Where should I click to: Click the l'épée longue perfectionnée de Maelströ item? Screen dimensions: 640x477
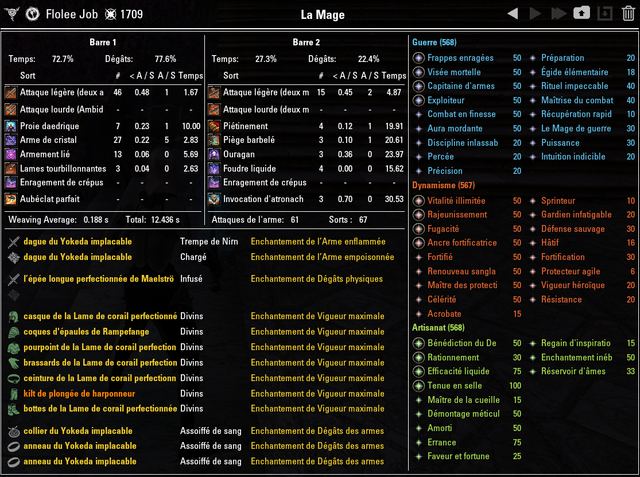98,279
